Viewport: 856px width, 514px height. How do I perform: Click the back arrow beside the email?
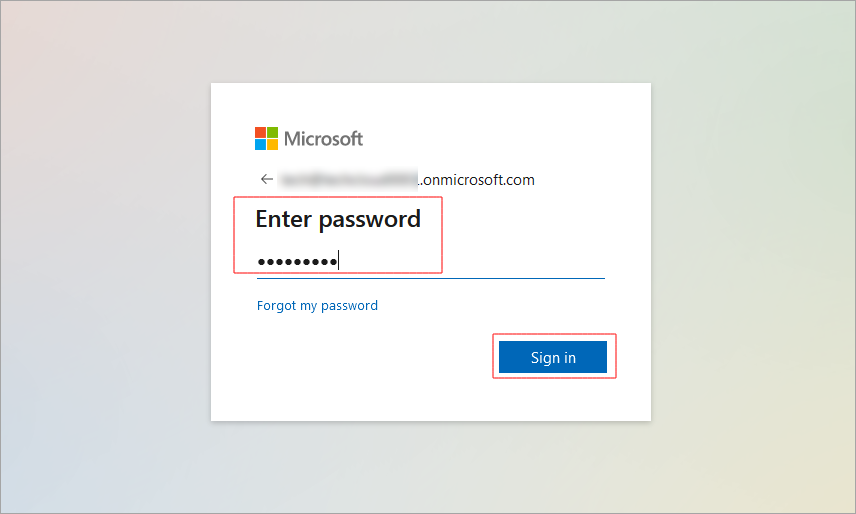(266, 180)
